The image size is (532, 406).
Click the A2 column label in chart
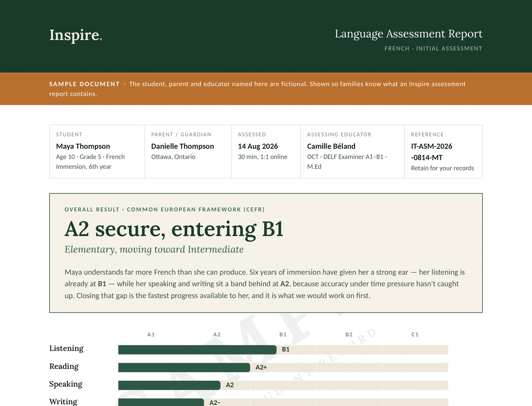pyautogui.click(x=217, y=334)
